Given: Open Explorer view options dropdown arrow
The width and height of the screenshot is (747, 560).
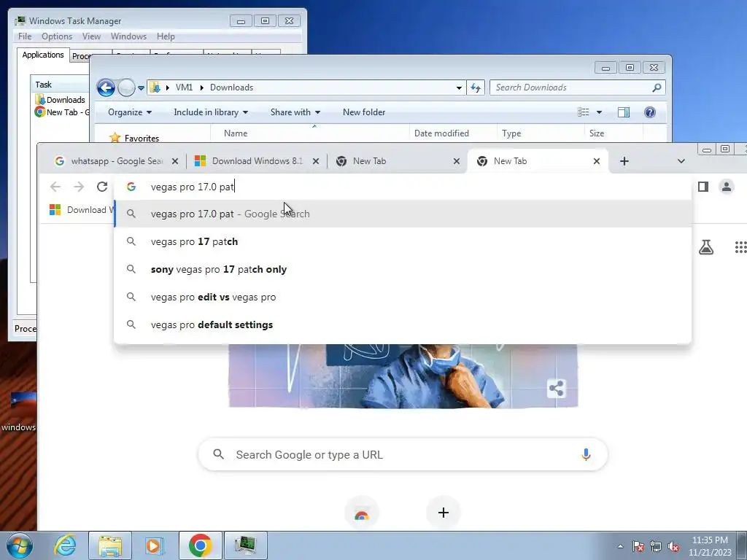Looking at the screenshot, I should tap(600, 112).
